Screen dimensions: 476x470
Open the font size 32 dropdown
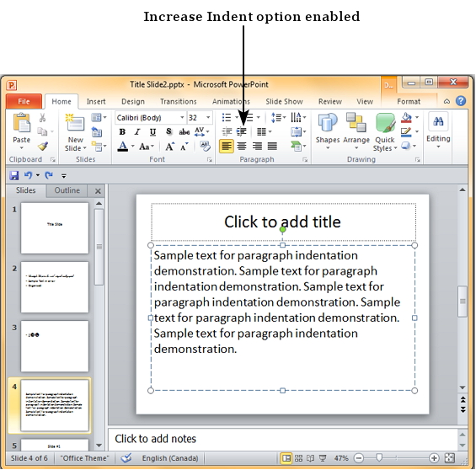(x=208, y=117)
